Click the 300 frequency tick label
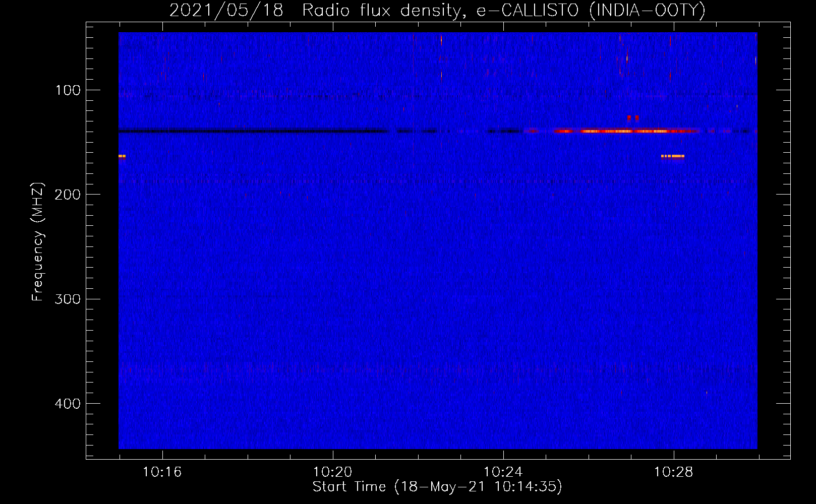816x504 pixels. (68, 299)
